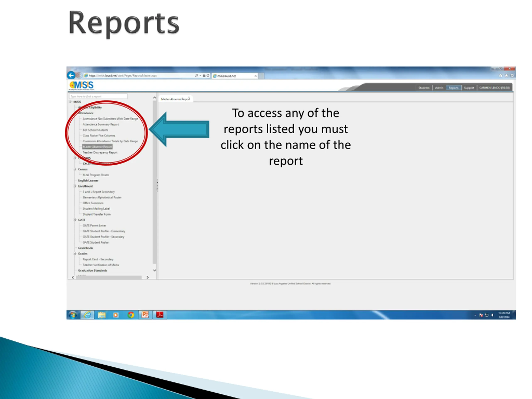Open GATE Student Profile - Secondary

104,237
